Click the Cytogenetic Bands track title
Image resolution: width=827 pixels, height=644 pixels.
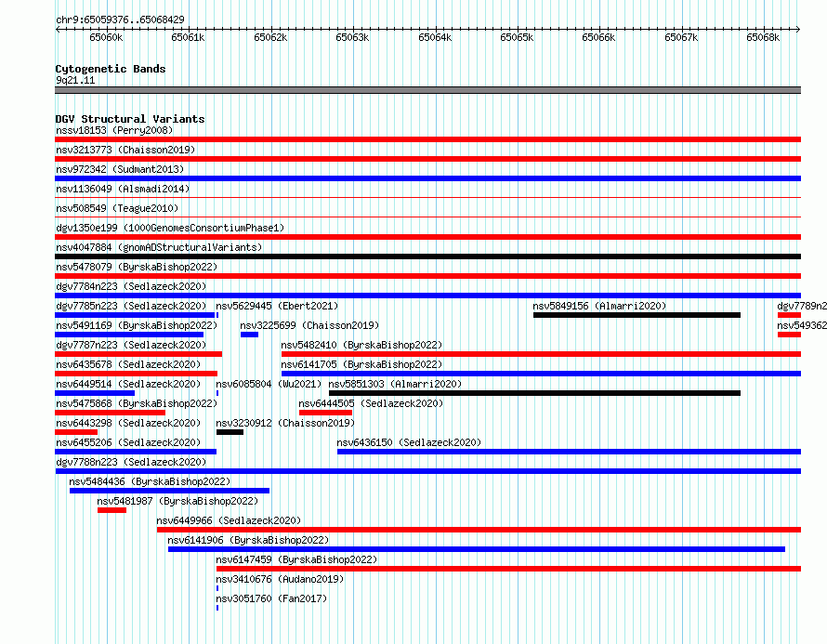click(x=111, y=69)
